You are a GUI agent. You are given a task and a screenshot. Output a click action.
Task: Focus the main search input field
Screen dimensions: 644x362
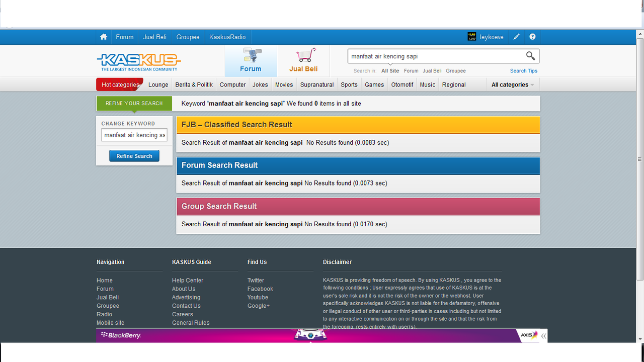coord(436,56)
